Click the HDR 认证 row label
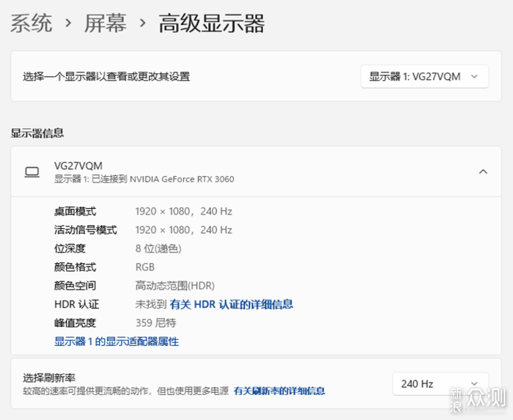 [x=76, y=304]
